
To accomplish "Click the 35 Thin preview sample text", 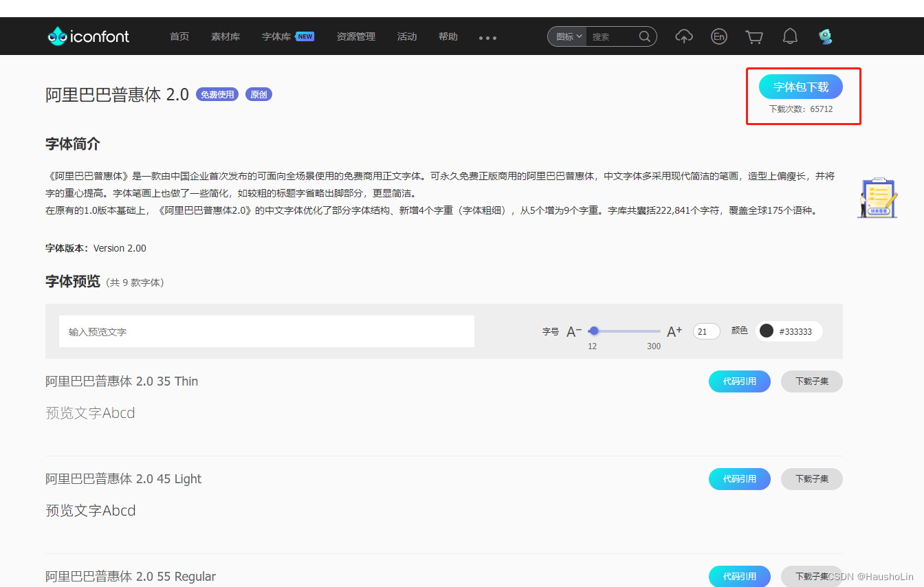I will pyautogui.click(x=90, y=413).
